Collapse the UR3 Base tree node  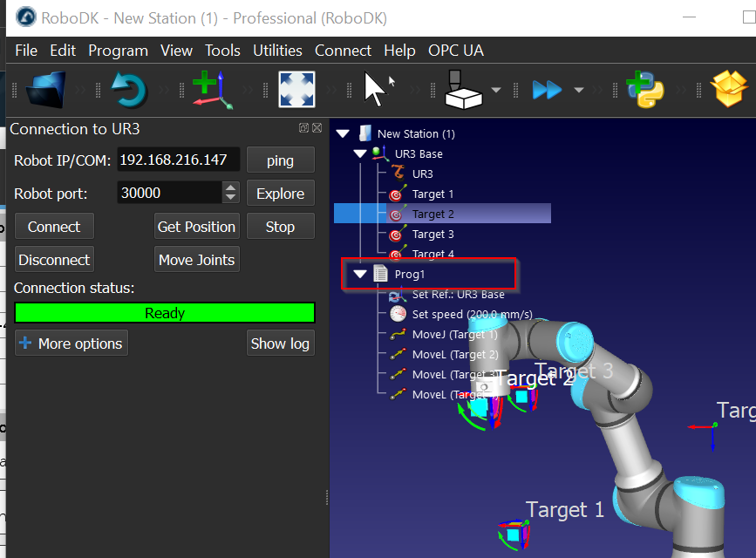click(360, 153)
